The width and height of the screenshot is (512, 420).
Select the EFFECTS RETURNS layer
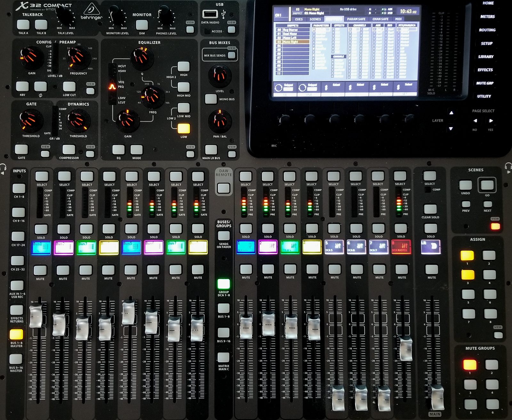pos(17,310)
